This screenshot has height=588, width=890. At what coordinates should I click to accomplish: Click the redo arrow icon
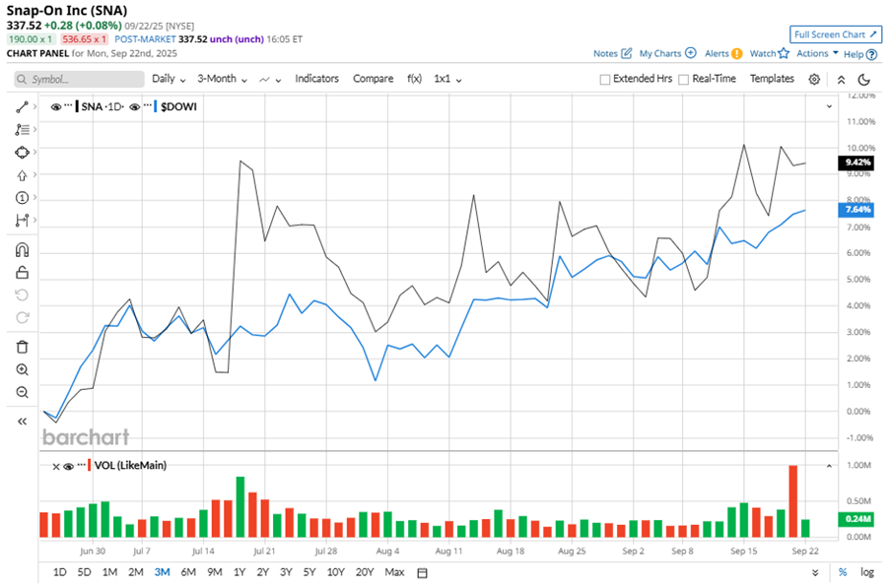pos(22,317)
